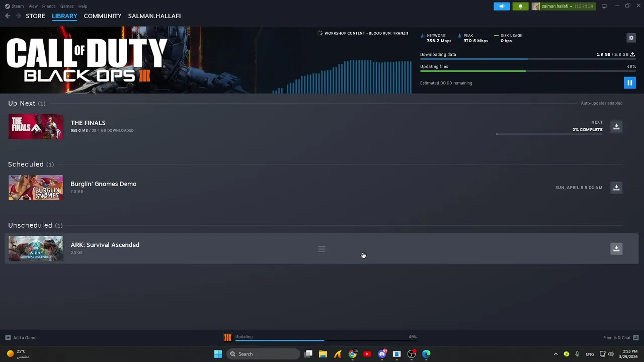Image resolution: width=644 pixels, height=362 pixels.
Task: Click the forward navigation arrow
Action: click(18, 16)
